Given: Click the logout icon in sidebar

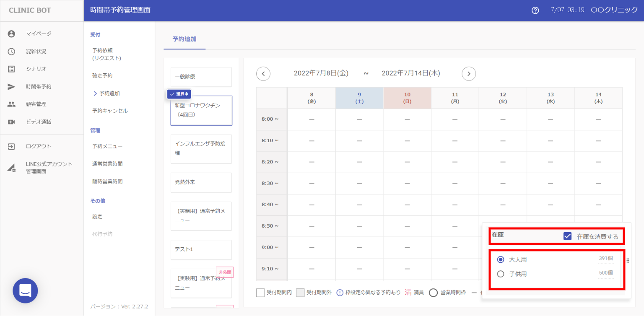Looking at the screenshot, I should tap(11, 146).
